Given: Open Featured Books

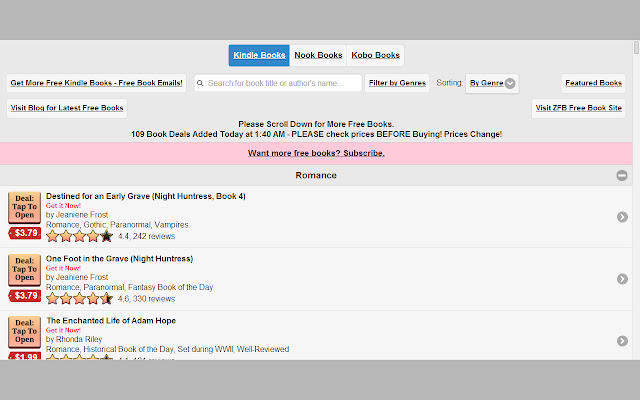Looking at the screenshot, I should 593,83.
